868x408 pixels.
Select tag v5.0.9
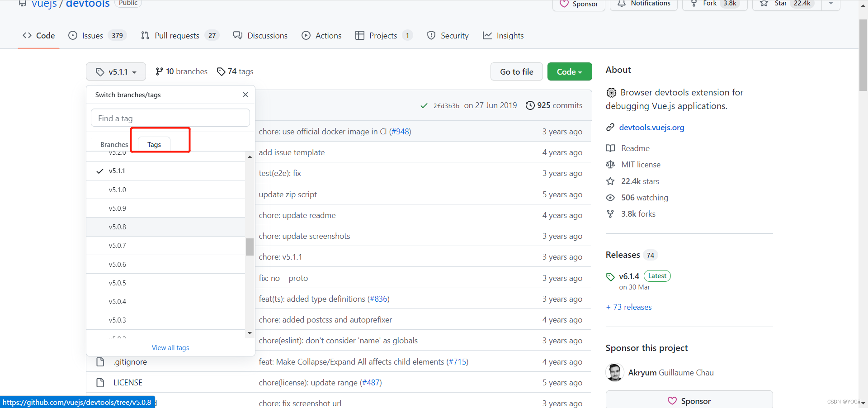tap(165, 208)
